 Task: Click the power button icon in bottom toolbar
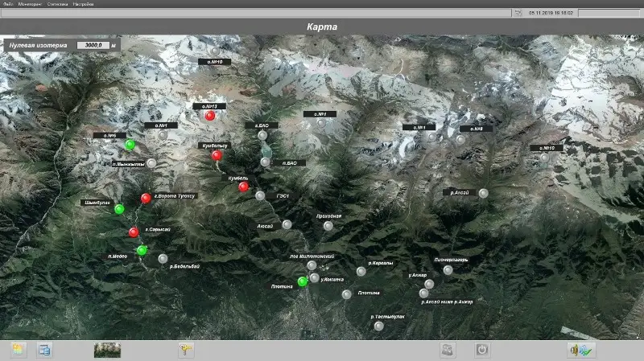pos(481,350)
